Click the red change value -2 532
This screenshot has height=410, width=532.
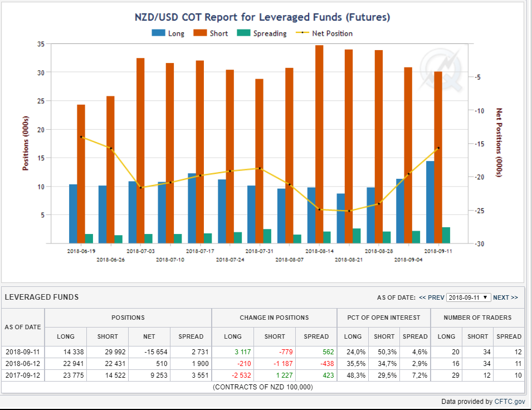241,375
